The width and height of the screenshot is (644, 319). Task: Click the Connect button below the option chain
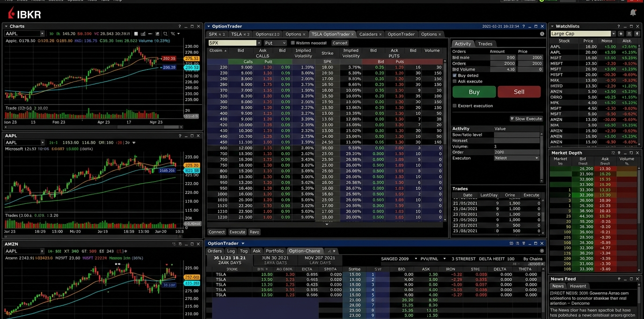point(216,232)
